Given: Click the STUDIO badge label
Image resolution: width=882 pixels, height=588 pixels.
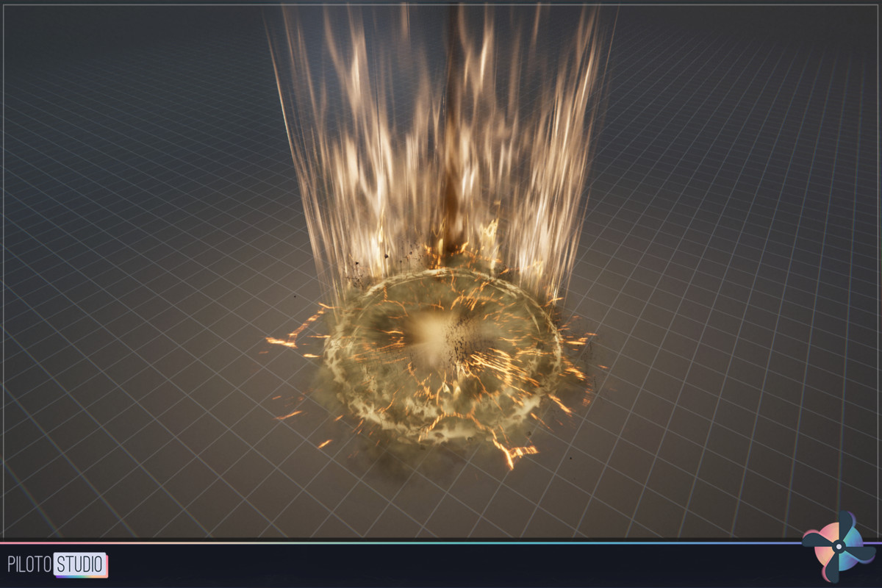Looking at the screenshot, I should pyautogui.click(x=79, y=563).
